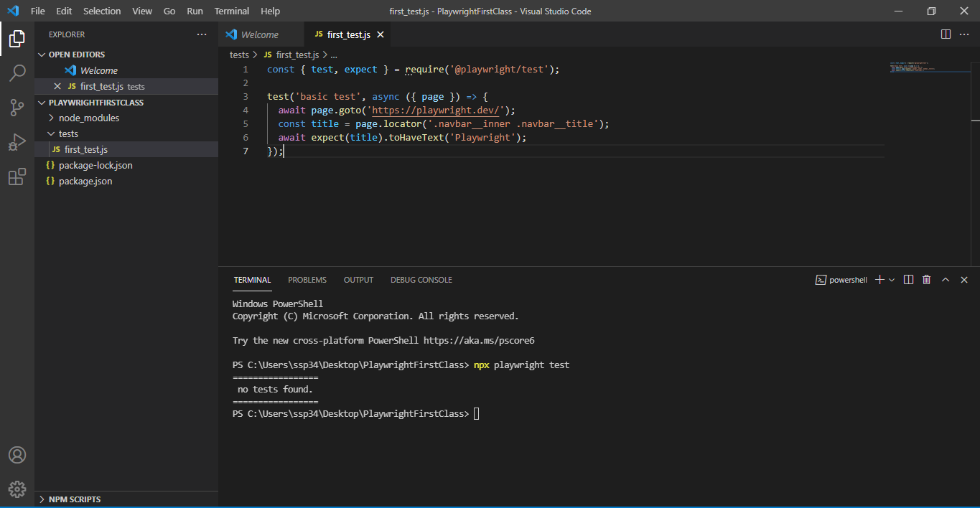Viewport: 980px width, 508px height.
Task: Open the Source Control view
Action: tap(17, 108)
